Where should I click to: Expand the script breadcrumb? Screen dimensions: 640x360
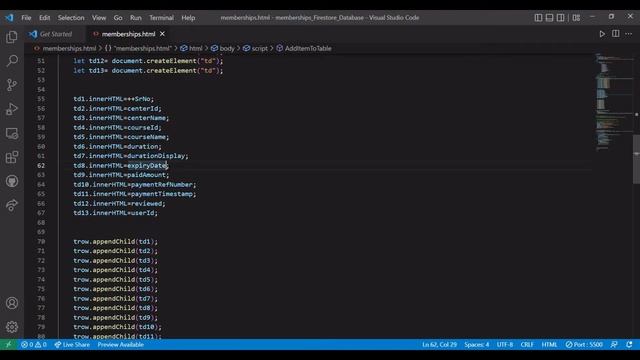[x=260, y=49]
